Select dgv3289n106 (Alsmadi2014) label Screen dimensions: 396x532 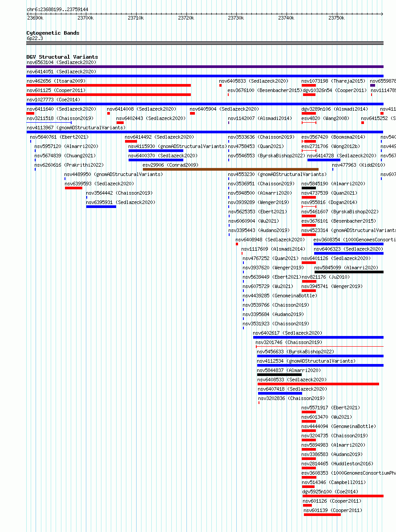click(x=335, y=109)
